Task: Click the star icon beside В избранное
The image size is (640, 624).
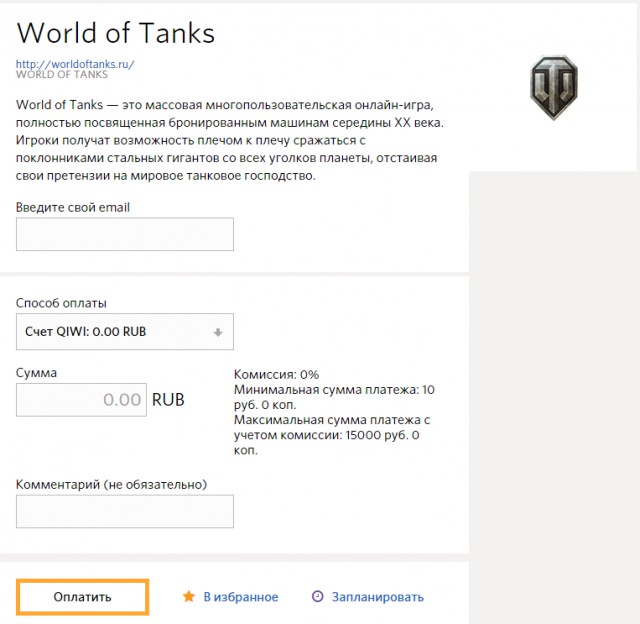Action: (189, 596)
